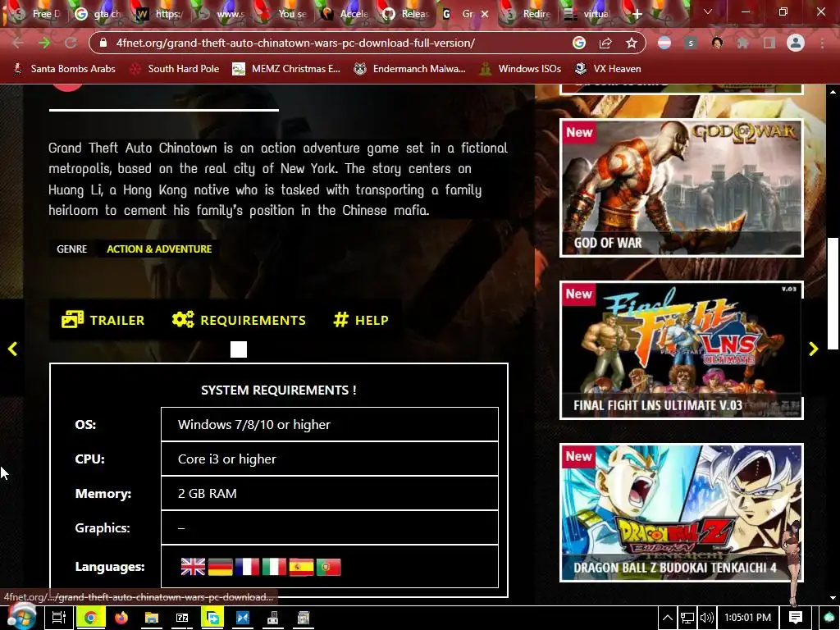Click the French flag language icon
Image resolution: width=840 pixels, height=630 pixels.
tap(247, 567)
